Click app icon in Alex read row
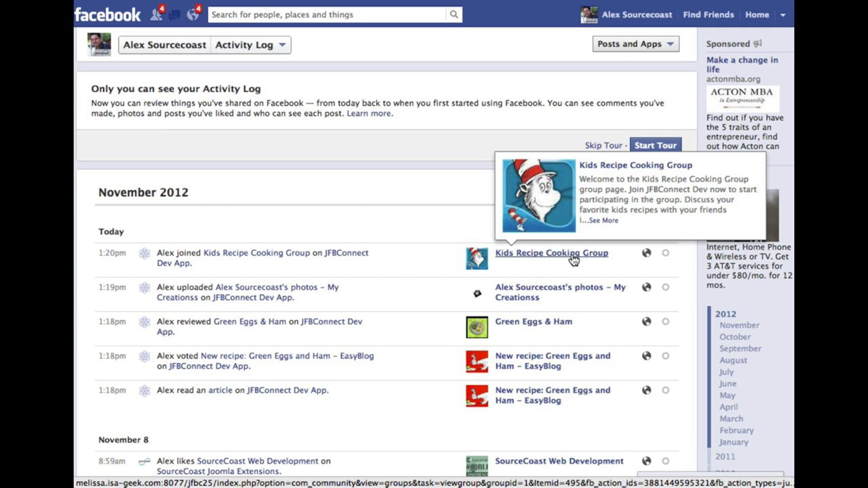 [x=144, y=390]
